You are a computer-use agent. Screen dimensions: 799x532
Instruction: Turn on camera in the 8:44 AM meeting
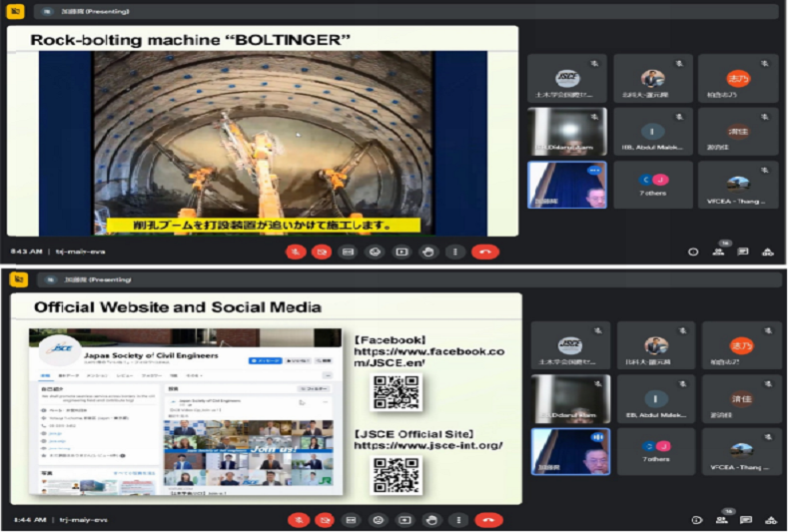click(x=325, y=520)
